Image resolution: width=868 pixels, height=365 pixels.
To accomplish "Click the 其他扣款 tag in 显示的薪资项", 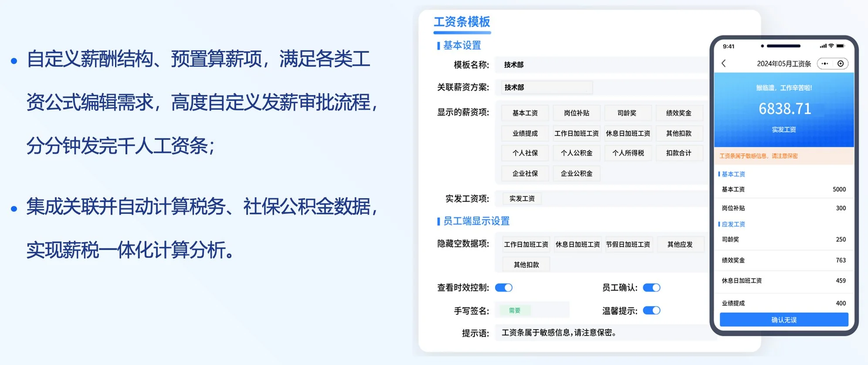I will coord(679,133).
